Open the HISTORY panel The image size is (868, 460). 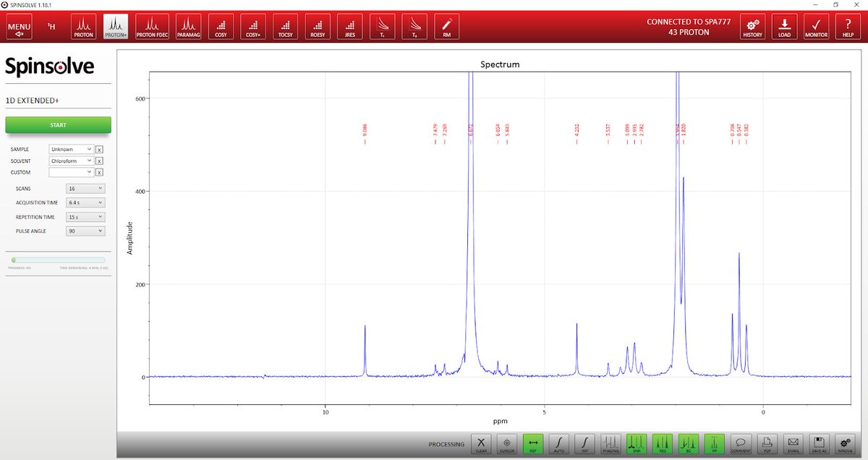pos(753,27)
